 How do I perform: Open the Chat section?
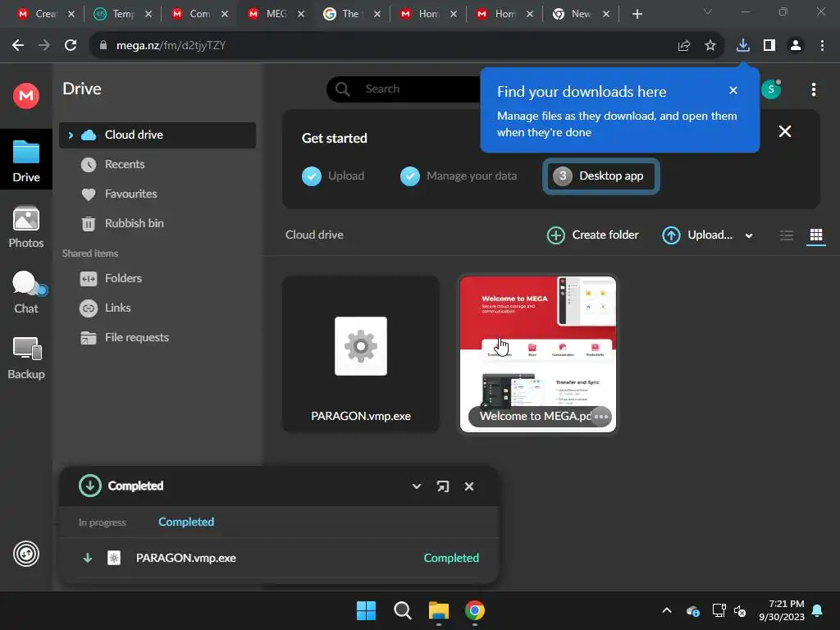coord(25,292)
